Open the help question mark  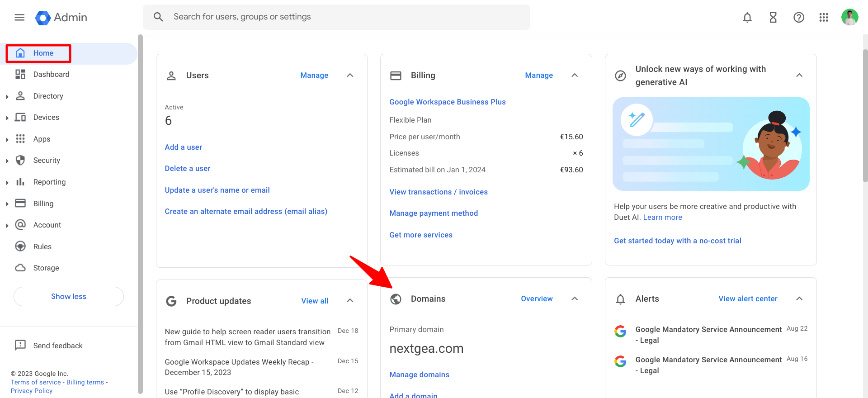[x=799, y=17]
